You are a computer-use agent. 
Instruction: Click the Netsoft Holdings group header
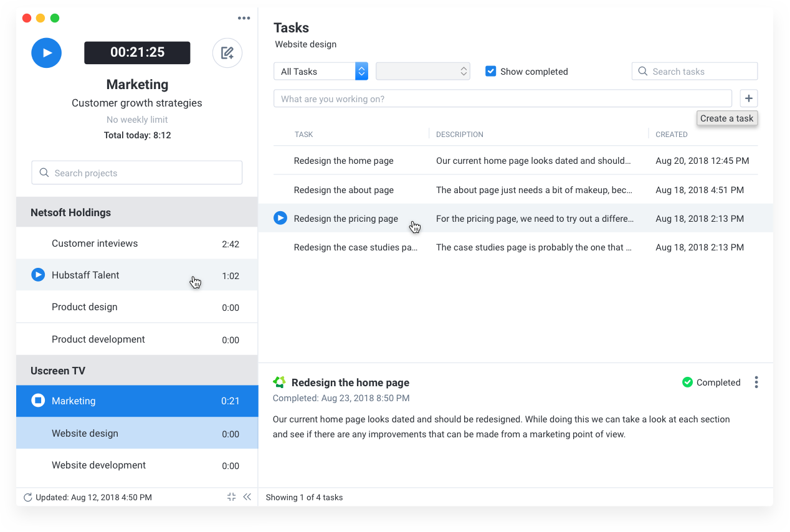[137, 212]
